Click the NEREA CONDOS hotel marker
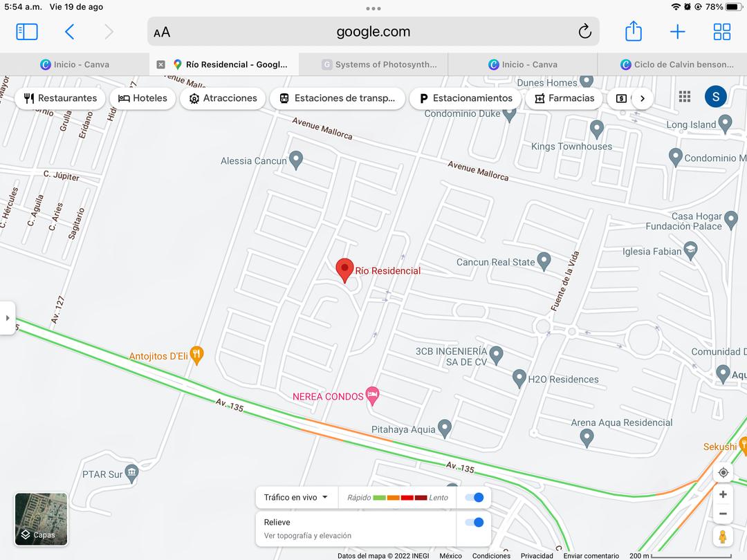Viewport: 747px width, 560px height. [372, 395]
